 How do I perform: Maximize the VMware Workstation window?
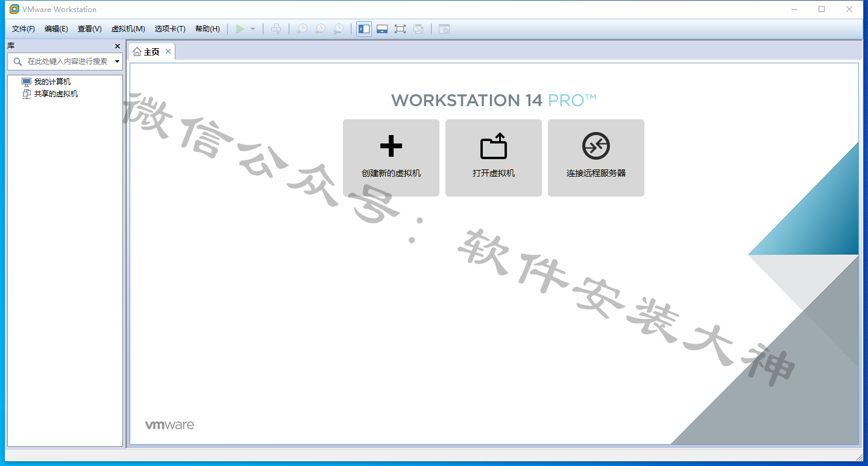tap(822, 9)
